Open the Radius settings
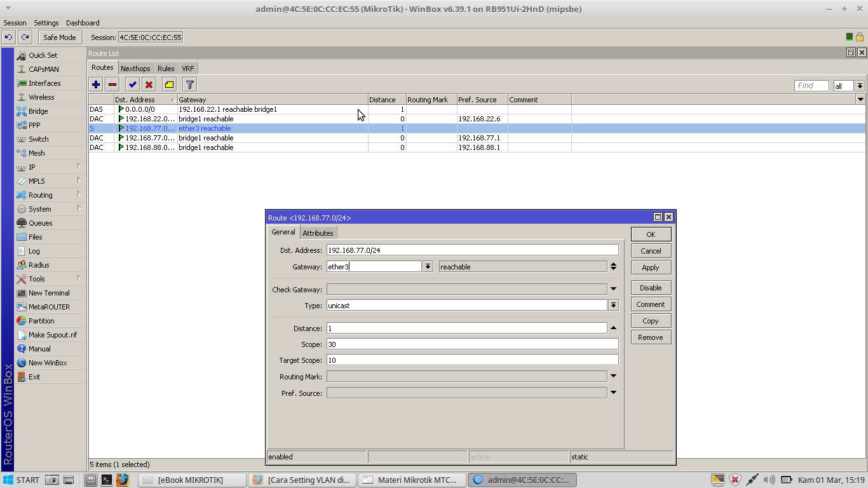Image resolution: width=868 pixels, height=488 pixels. pyautogui.click(x=50, y=265)
